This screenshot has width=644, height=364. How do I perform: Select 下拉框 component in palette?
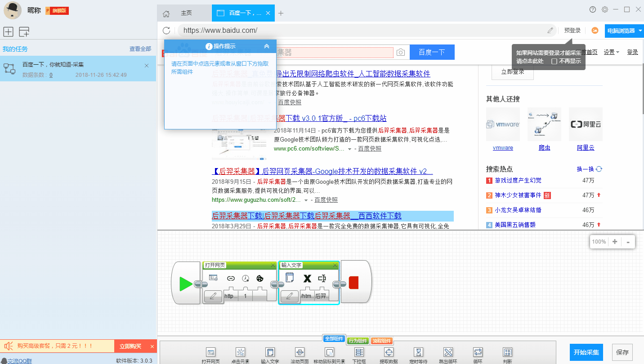(x=359, y=355)
